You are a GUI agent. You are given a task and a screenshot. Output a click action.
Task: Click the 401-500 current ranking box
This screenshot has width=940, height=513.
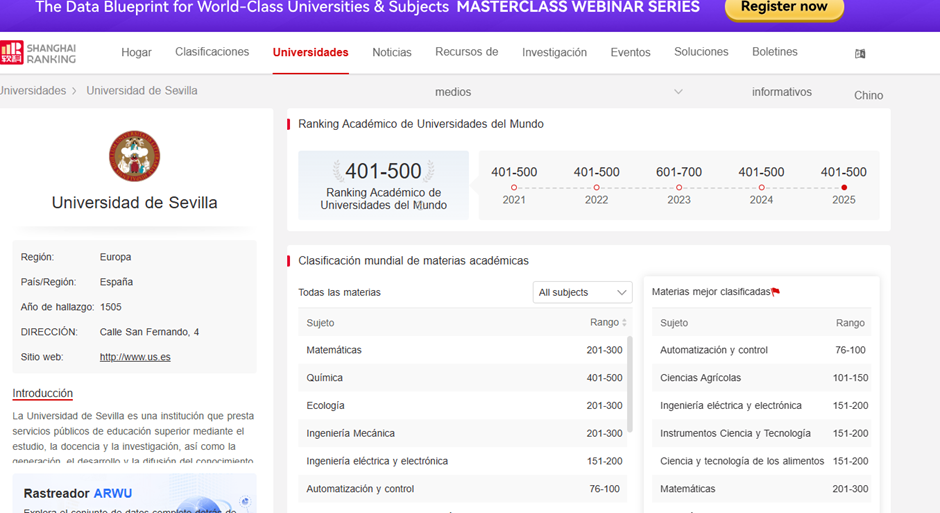click(384, 185)
